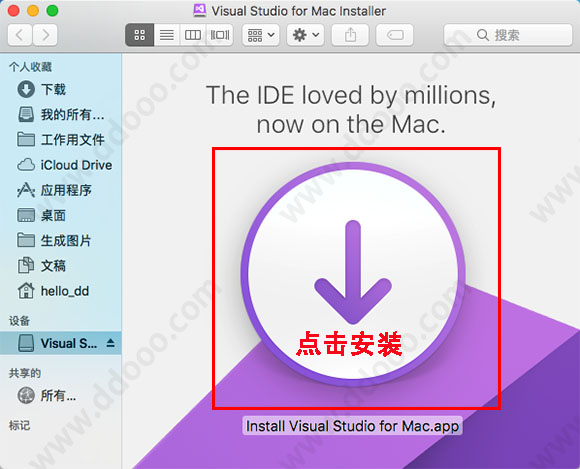Screen dimensions: 580x469
Task: Open iCloud Drive in the sidebar
Action: (x=61, y=165)
